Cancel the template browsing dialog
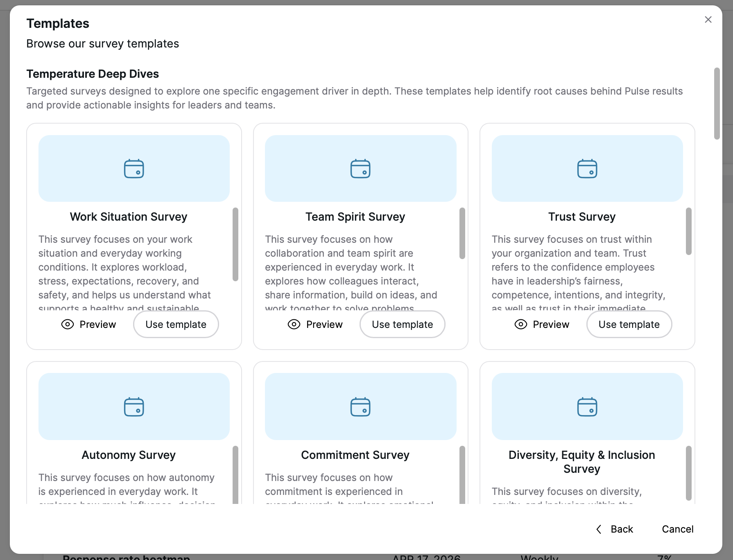 click(677, 529)
